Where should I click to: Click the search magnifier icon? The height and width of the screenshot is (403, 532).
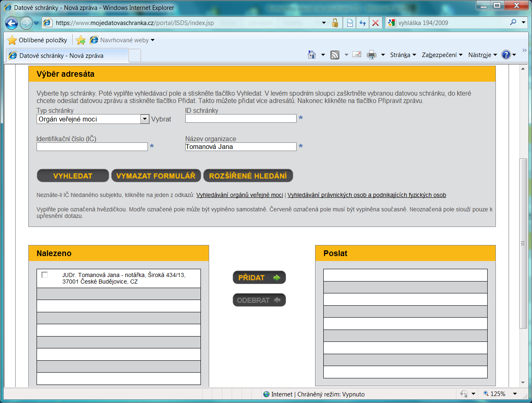[513, 23]
